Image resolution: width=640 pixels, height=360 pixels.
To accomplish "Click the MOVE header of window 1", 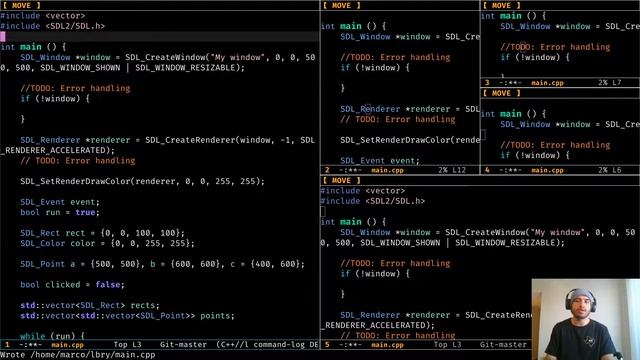I will coord(22,5).
